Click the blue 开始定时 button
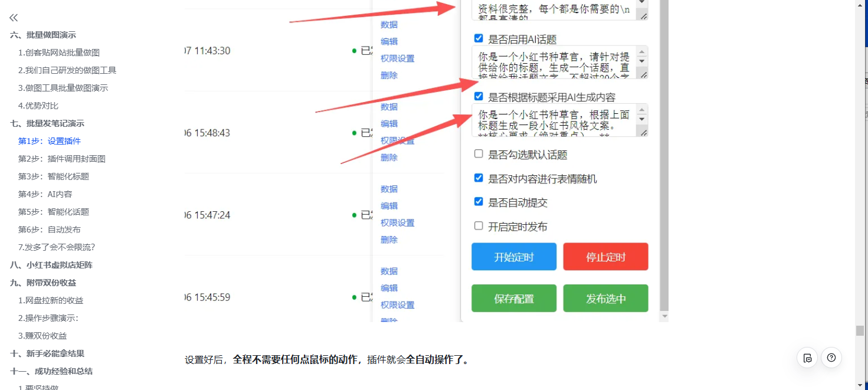The image size is (868, 390). (513, 257)
